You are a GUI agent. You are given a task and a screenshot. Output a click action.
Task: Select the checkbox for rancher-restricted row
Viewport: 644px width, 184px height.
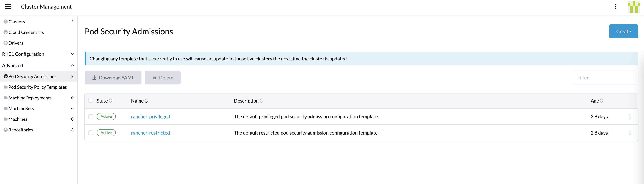91,133
